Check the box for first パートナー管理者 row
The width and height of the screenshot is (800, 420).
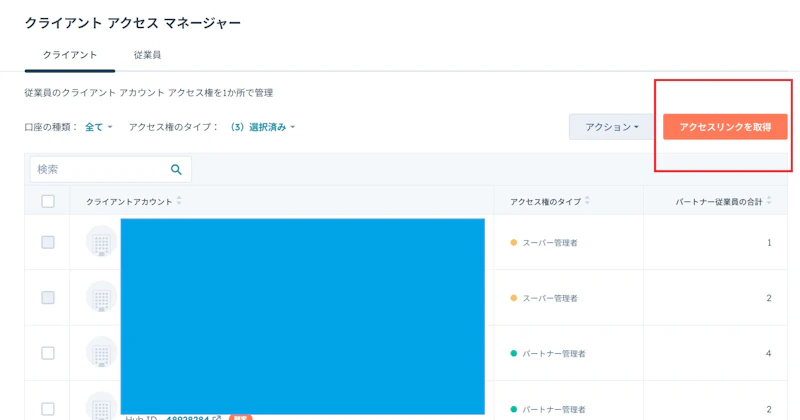(x=48, y=353)
